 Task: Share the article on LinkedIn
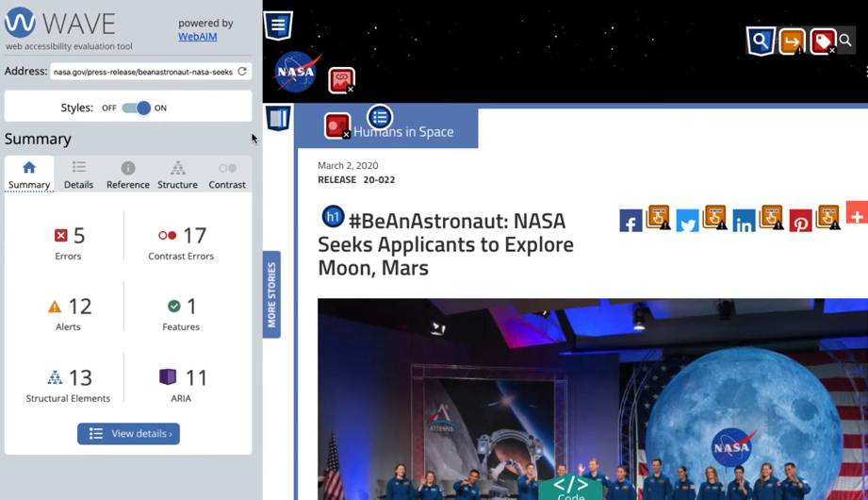pyautogui.click(x=744, y=223)
